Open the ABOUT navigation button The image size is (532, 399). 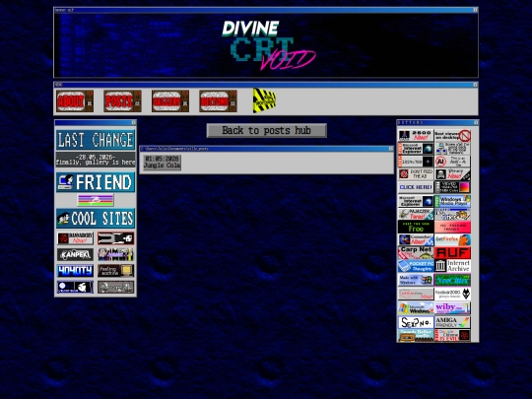75,100
